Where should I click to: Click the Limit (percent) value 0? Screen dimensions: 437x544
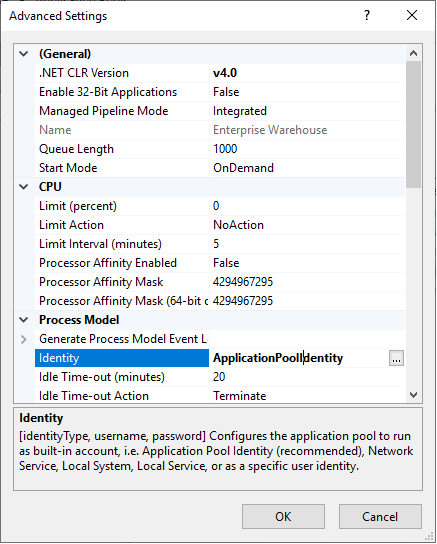click(x=307, y=206)
